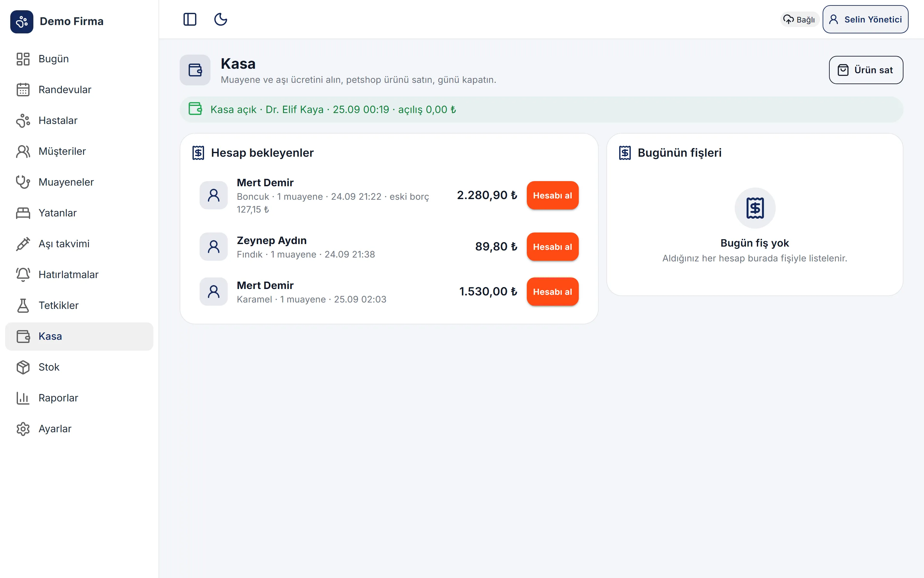Screen dimensions: 924x578
Task: Click the Ürün sat button
Action: coord(866,70)
